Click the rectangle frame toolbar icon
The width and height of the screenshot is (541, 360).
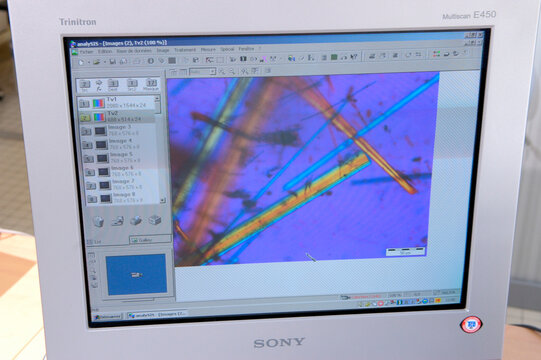(x=220, y=60)
